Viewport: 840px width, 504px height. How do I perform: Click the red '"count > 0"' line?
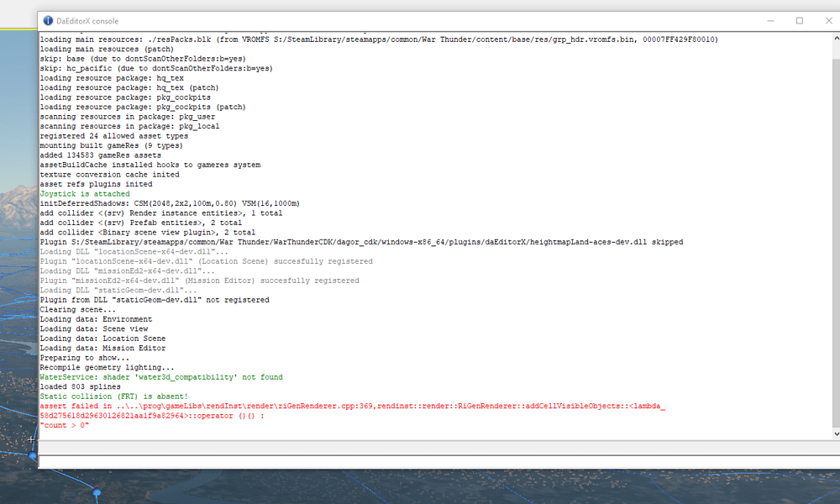[x=65, y=426]
